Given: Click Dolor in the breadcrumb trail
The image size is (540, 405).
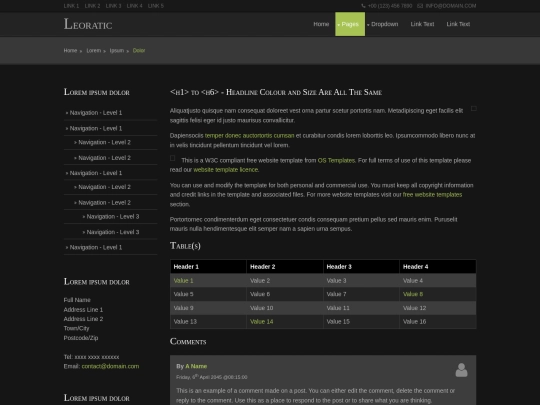Looking at the screenshot, I should click(x=139, y=51).
